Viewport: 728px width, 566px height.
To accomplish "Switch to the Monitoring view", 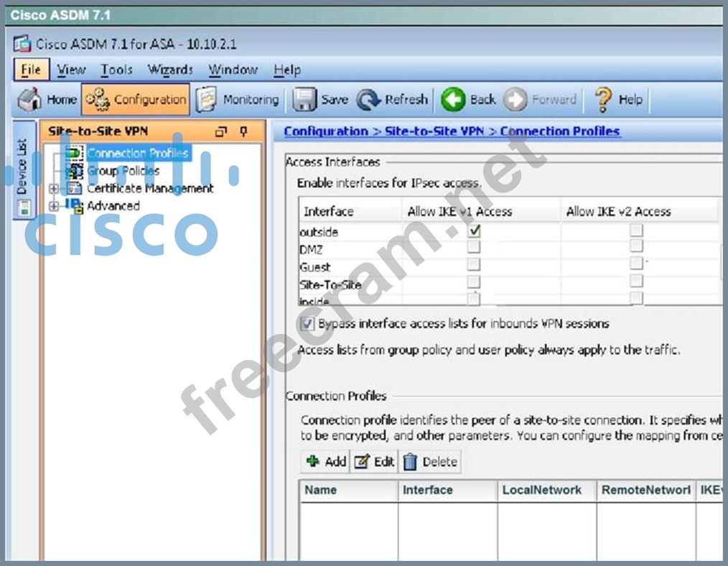I will [238, 100].
